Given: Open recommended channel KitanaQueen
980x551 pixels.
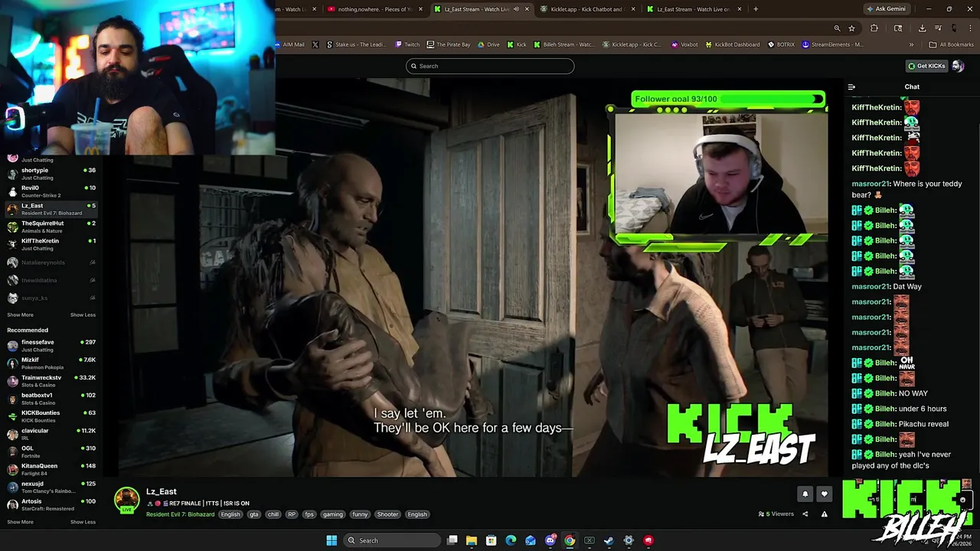Looking at the screenshot, I should pyautogui.click(x=51, y=469).
